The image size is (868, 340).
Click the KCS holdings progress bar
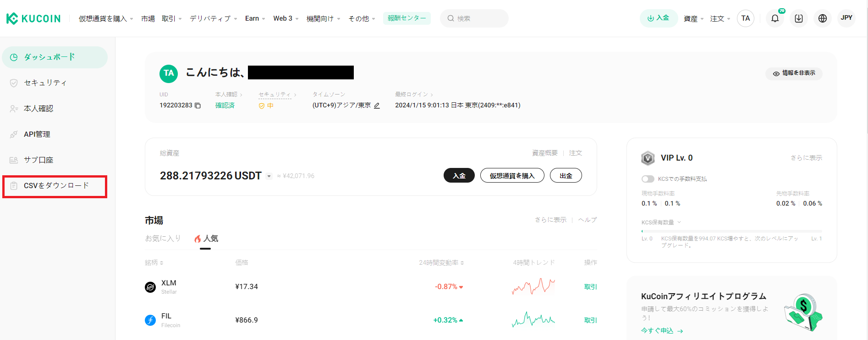(x=732, y=231)
